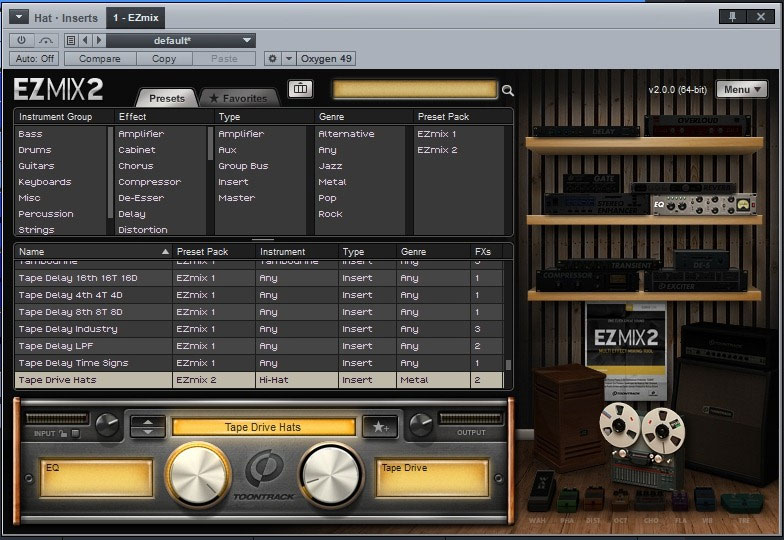The width and height of the screenshot is (784, 540).
Task: Select Tape Drive Hats preset row
Action: [258, 380]
